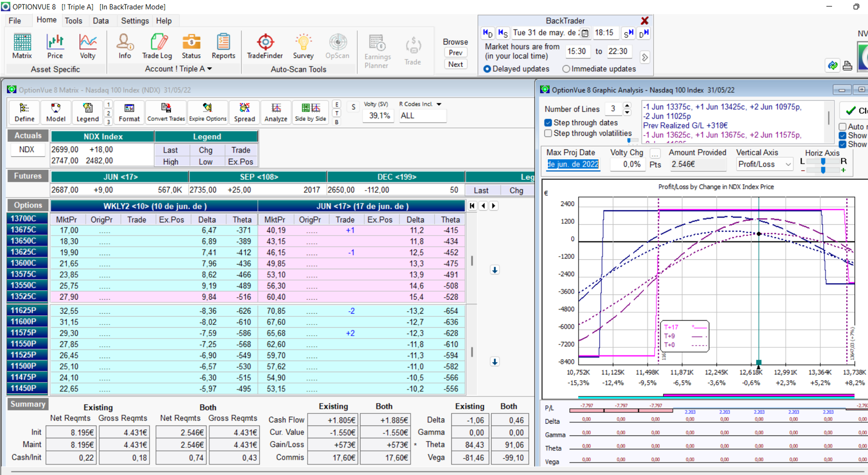Click the Side by Side icon
Screen dimensions: 868x475
[310, 112]
